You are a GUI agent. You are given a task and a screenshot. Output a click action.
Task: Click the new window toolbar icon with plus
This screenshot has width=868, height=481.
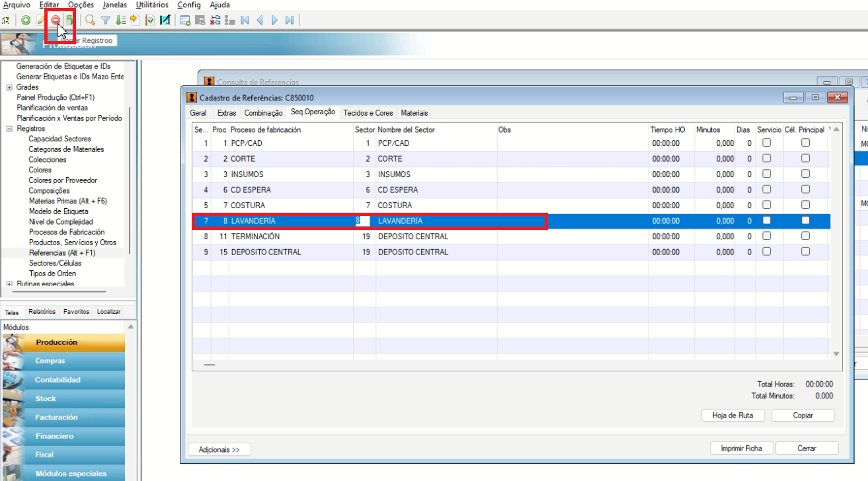(x=185, y=20)
